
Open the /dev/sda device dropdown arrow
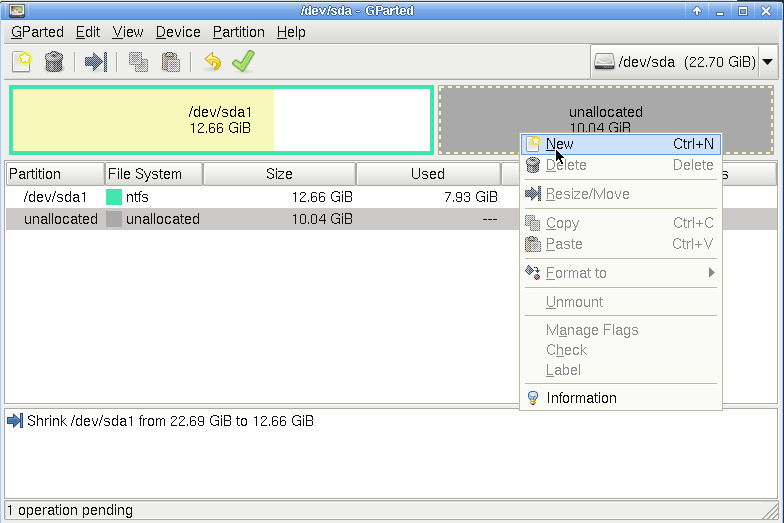coord(768,62)
